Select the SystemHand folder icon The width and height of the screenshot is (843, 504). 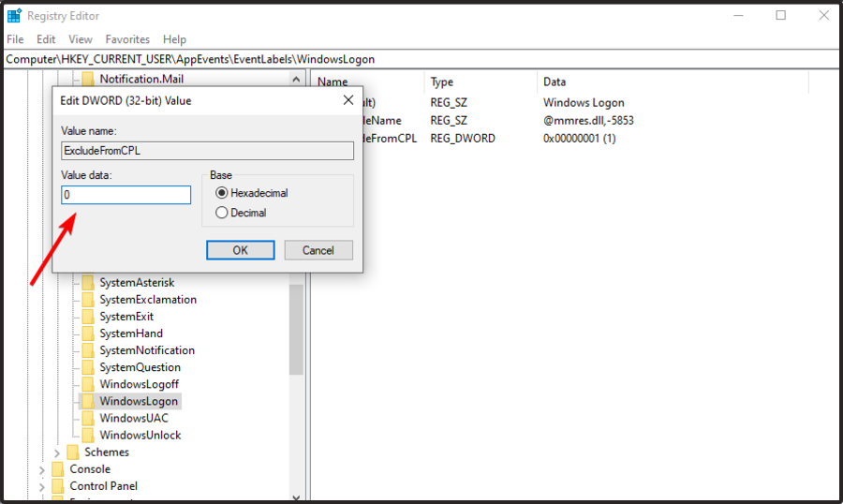click(88, 334)
